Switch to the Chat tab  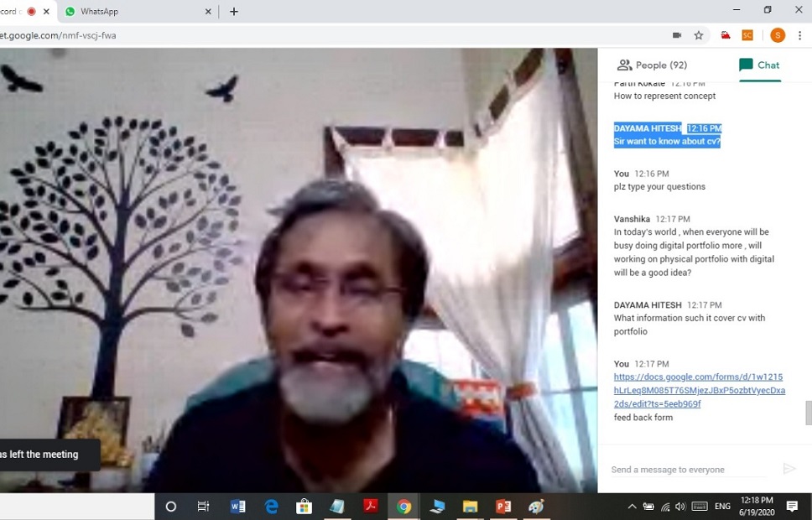(759, 65)
